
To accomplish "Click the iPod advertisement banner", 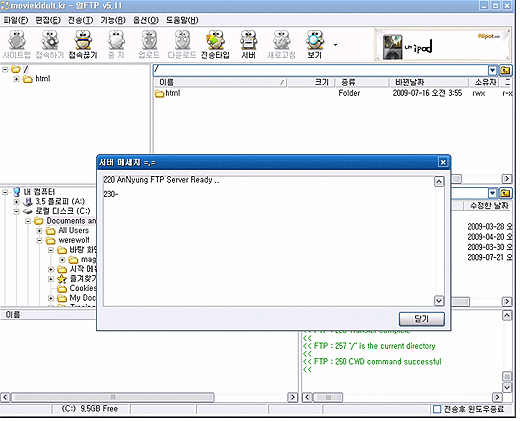I will point(442,45).
